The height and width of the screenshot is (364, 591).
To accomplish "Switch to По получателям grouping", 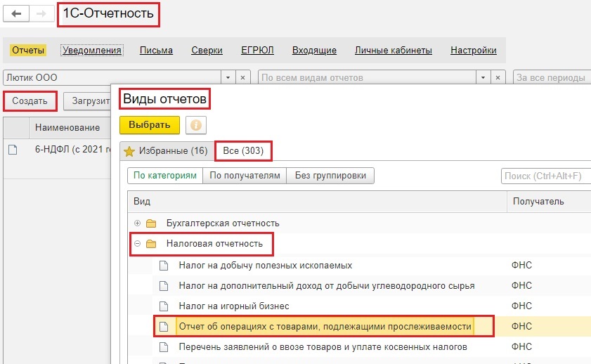I will click(x=245, y=176).
